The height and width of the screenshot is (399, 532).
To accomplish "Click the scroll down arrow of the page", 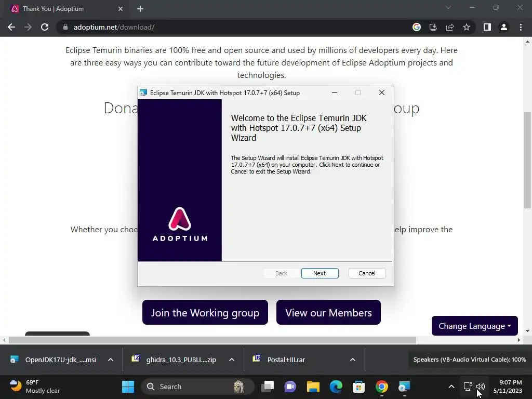I will pyautogui.click(x=528, y=331).
